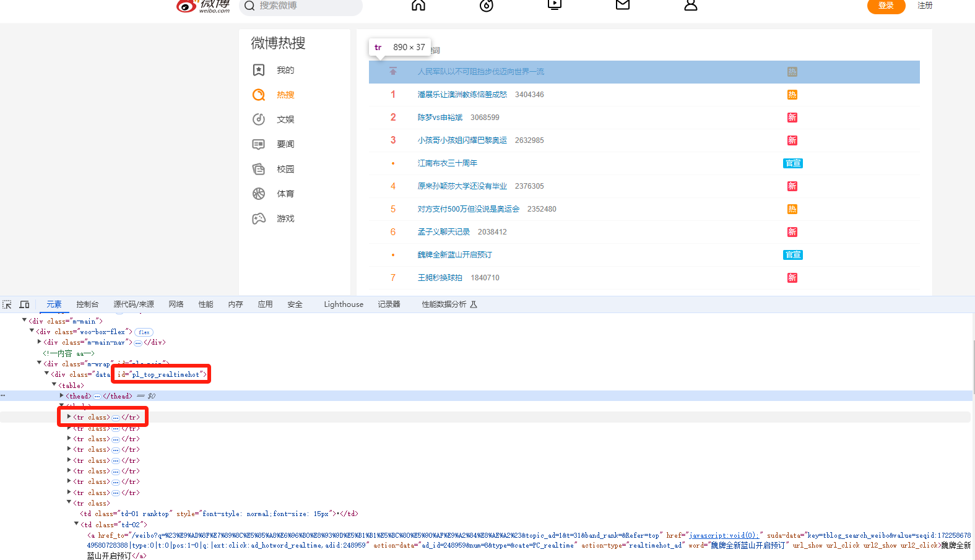This screenshot has width=975, height=560.
Task: Switch to the 网络 DevTools tab
Action: point(176,304)
